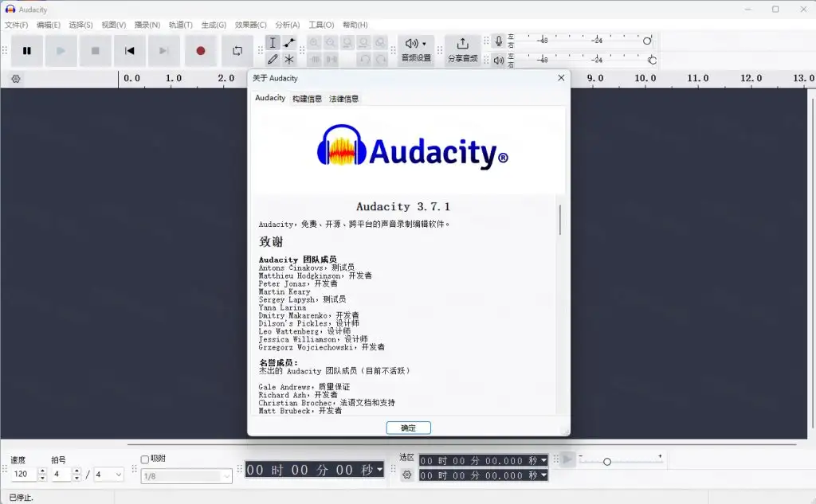Click the Zoom toggle icon
This screenshot has width=816, height=504.
[381, 43]
